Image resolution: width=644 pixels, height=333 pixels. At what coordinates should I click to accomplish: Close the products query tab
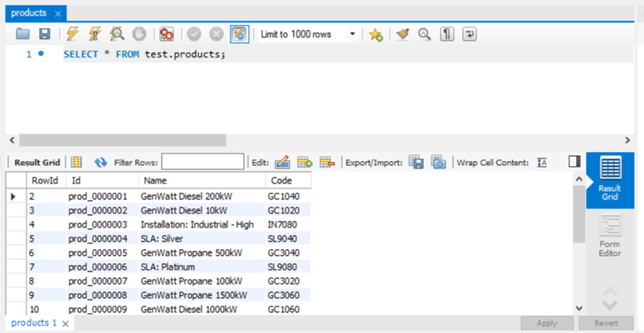tap(58, 14)
